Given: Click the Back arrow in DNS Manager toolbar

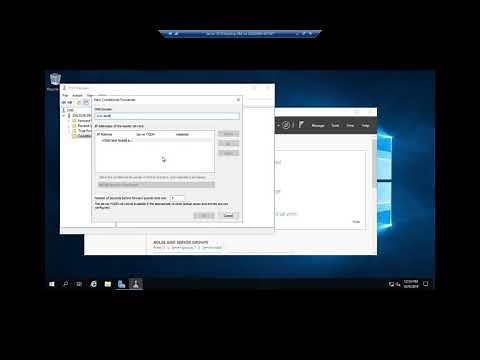Looking at the screenshot, I should (64, 102).
